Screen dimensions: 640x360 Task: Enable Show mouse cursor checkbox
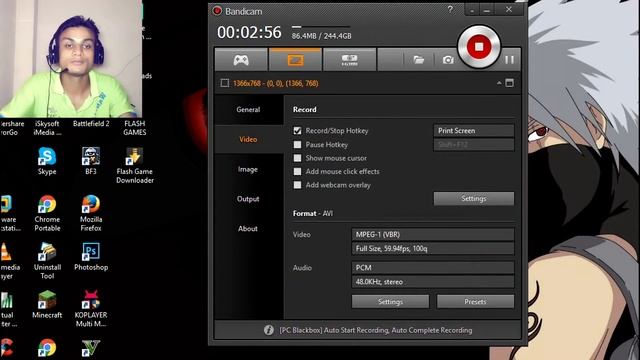click(x=297, y=158)
